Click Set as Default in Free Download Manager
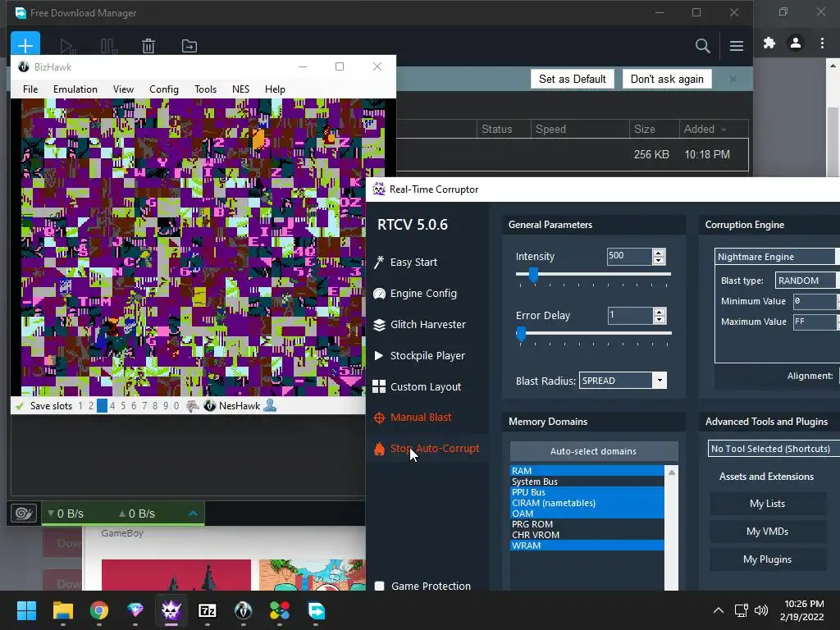 pyautogui.click(x=573, y=79)
